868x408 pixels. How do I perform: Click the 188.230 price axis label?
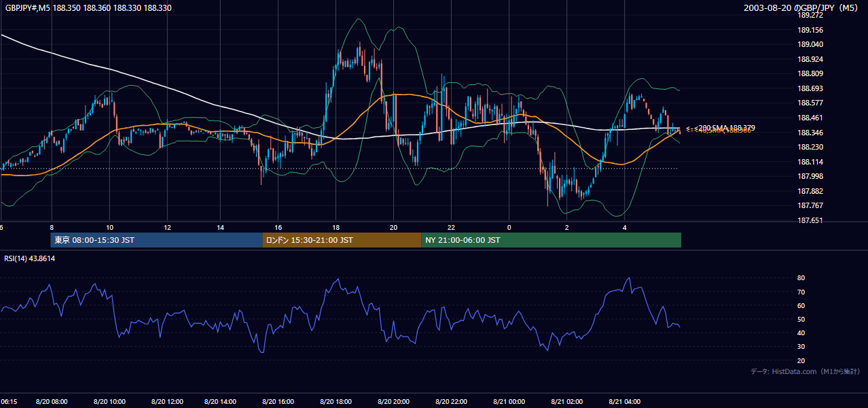point(811,147)
